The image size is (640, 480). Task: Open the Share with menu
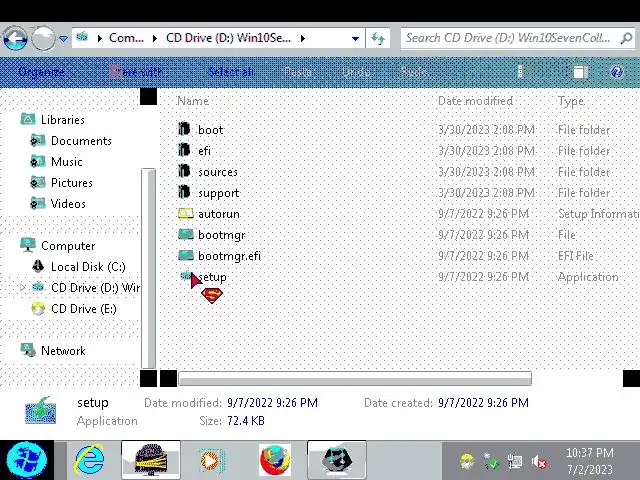click(136, 72)
